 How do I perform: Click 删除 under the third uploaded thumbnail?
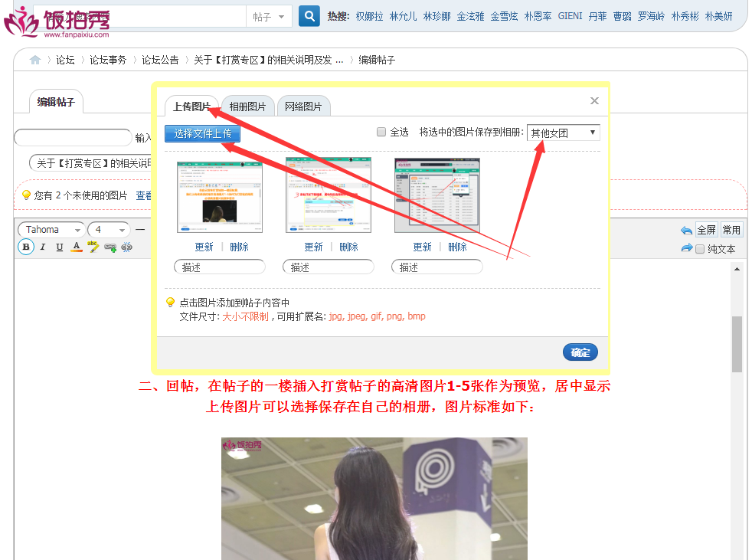tap(457, 247)
